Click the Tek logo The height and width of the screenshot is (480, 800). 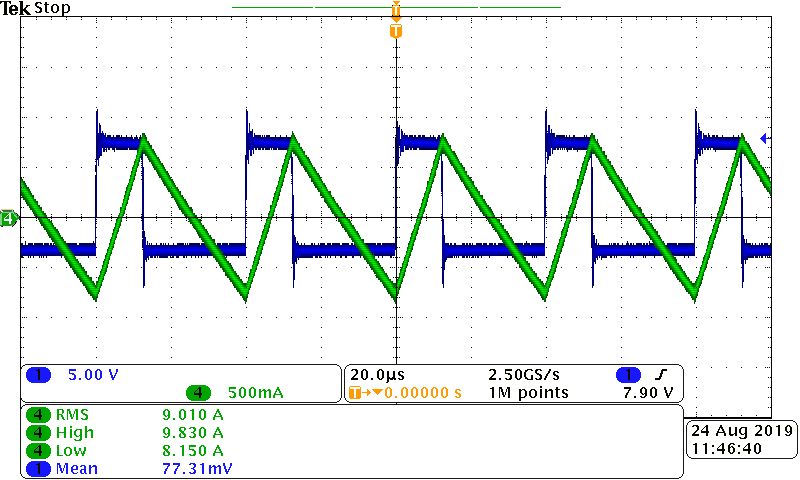point(16,8)
